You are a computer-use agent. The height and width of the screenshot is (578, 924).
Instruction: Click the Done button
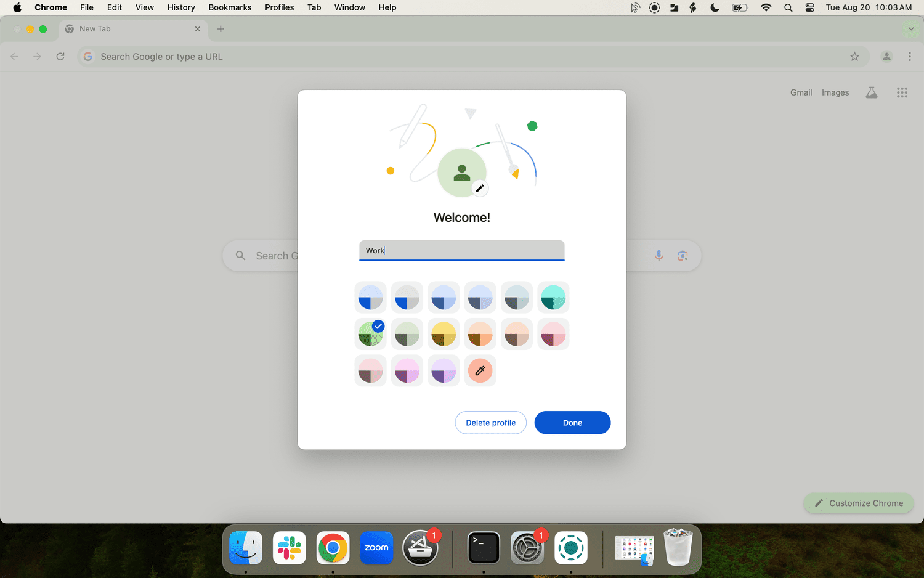pos(572,423)
